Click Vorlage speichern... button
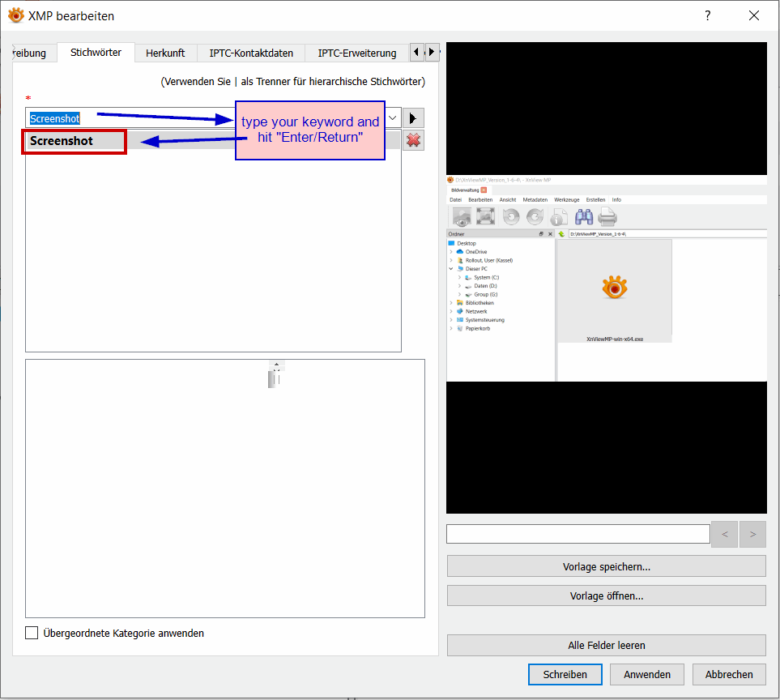Screen dimensions: 780x700 point(607,566)
